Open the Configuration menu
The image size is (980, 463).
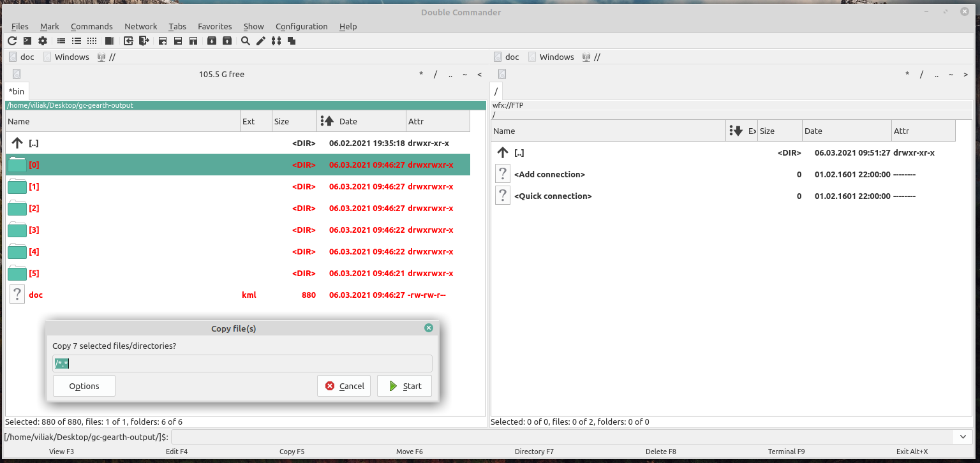pyautogui.click(x=301, y=26)
